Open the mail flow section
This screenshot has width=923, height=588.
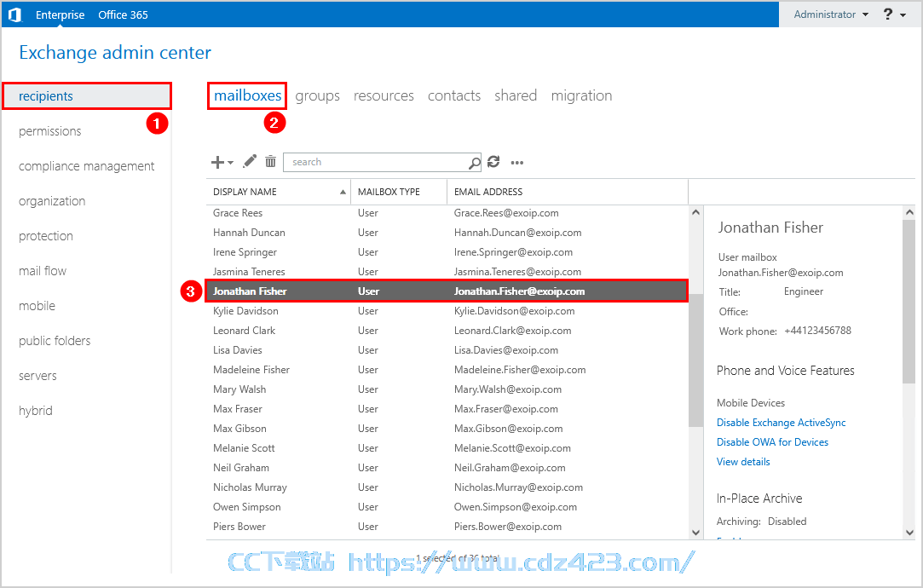coord(43,271)
